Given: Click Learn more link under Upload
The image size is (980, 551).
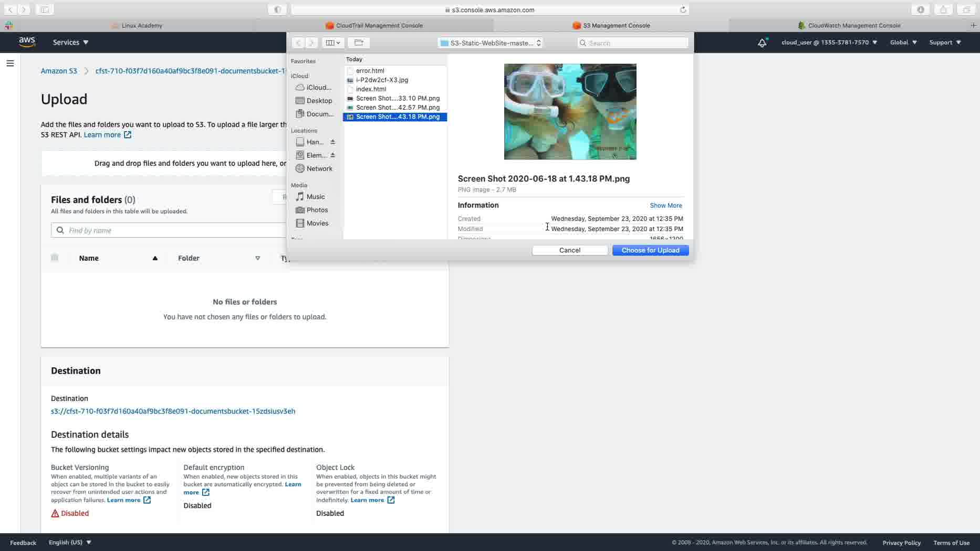Looking at the screenshot, I should pyautogui.click(x=107, y=135).
